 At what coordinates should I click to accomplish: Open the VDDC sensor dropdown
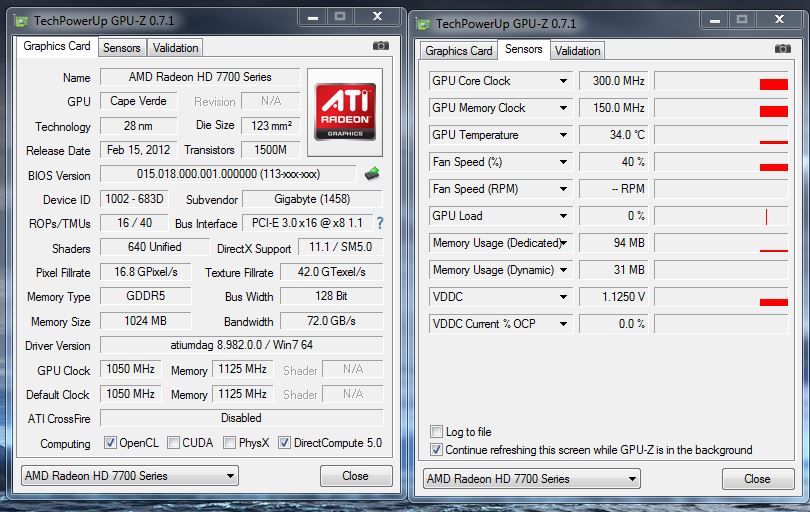[x=564, y=297]
